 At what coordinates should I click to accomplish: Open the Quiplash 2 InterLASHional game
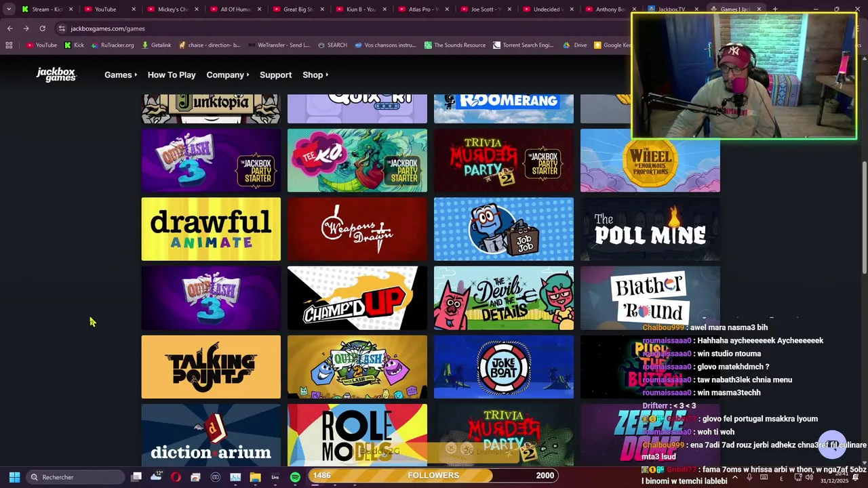click(x=357, y=367)
